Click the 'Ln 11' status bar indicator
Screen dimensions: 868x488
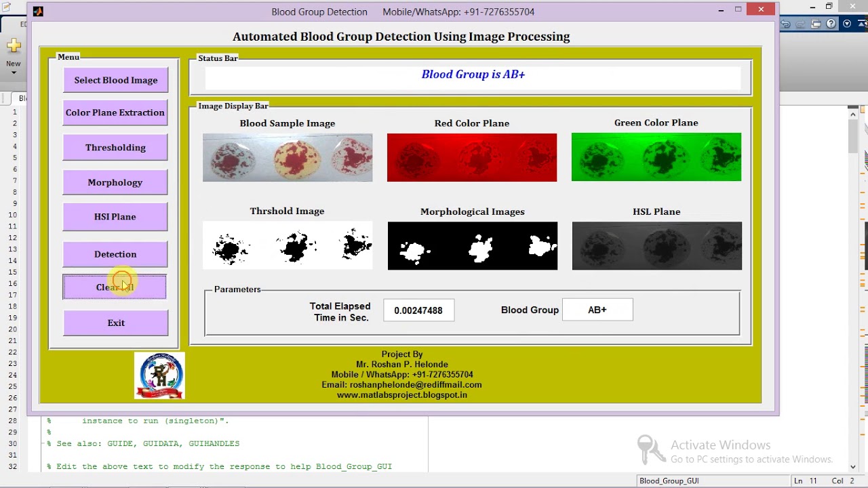coord(805,481)
